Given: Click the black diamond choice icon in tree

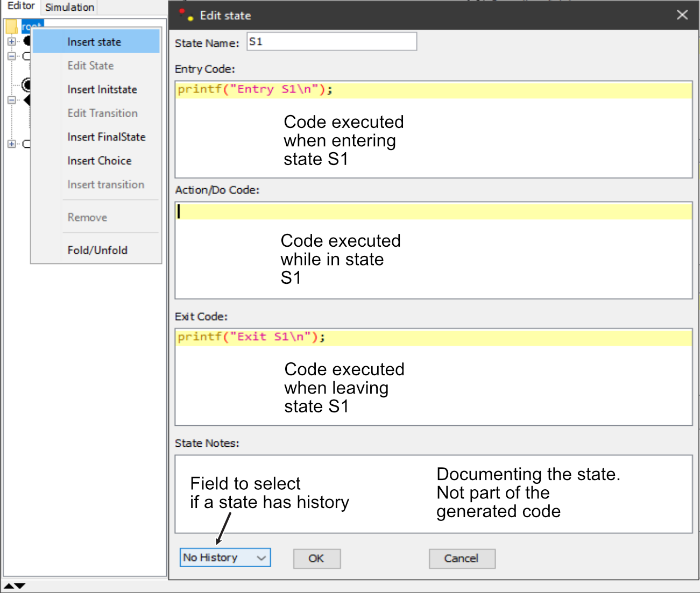Looking at the screenshot, I should [26, 100].
